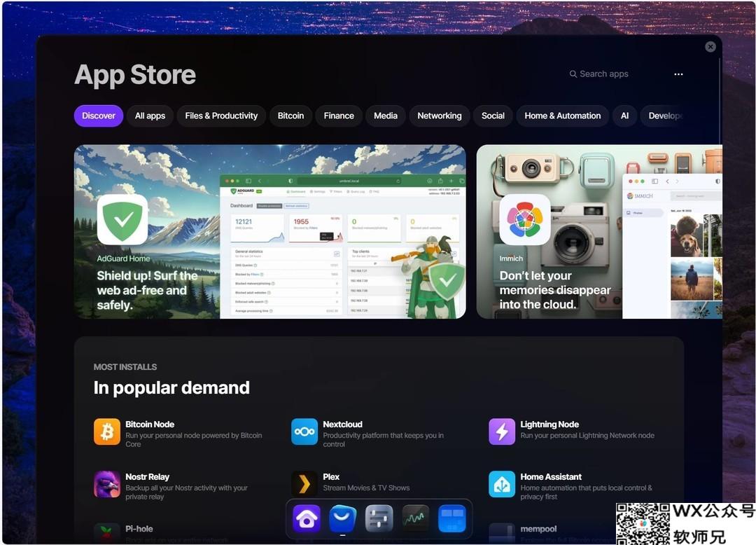Image resolution: width=756 pixels, height=545 pixels.
Task: Switch to the All apps tab
Action: [150, 116]
